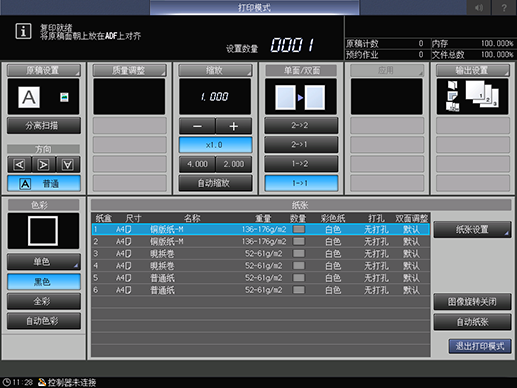Click the 1.000 zoom value display
The height and width of the screenshot is (388, 517).
215,97
